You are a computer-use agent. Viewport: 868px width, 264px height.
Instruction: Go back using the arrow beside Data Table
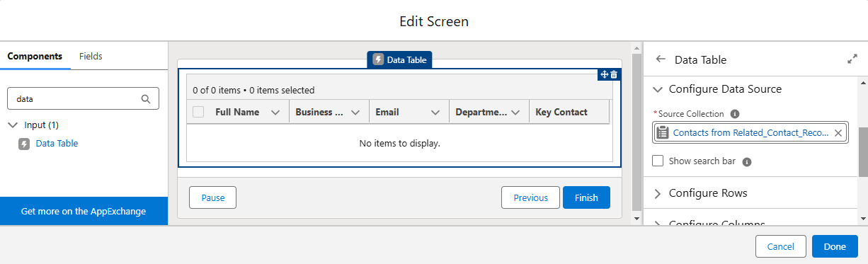[x=661, y=59]
